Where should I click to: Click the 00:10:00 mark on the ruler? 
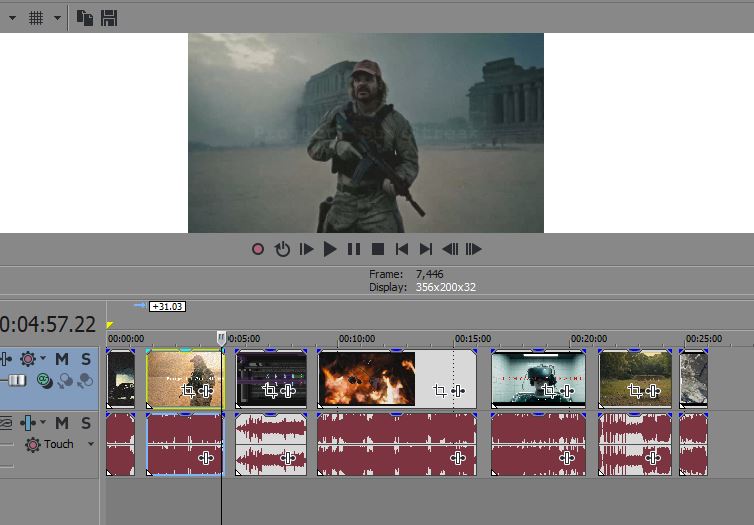click(x=357, y=338)
